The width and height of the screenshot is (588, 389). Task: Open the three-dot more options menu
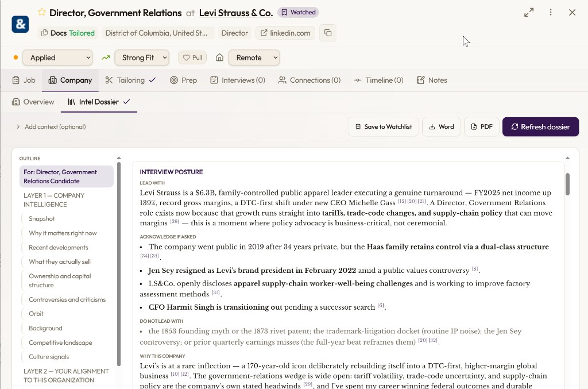point(551,13)
